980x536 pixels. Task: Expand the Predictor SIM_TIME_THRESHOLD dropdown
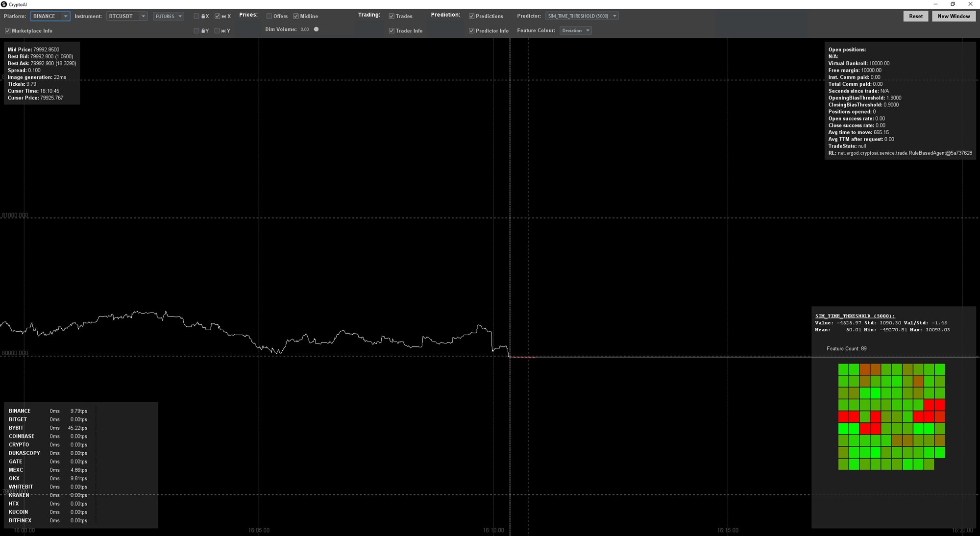pyautogui.click(x=582, y=16)
